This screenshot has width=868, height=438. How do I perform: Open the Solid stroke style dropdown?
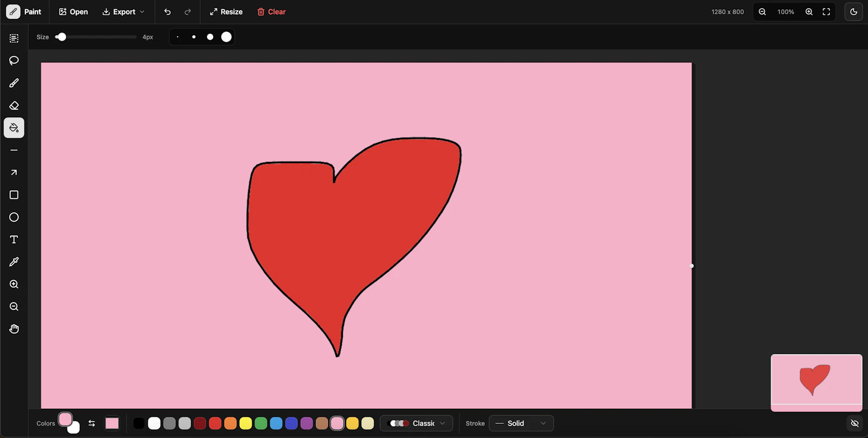[521, 423]
